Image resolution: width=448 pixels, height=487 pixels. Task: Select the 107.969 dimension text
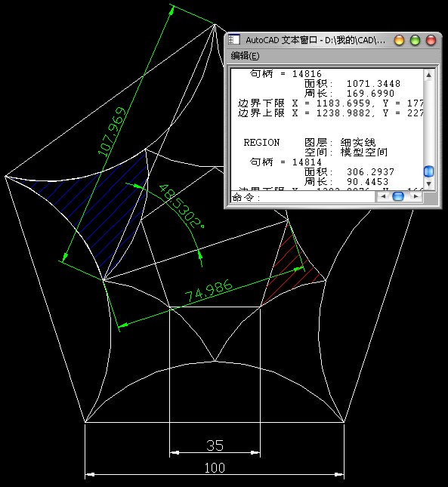[112, 131]
